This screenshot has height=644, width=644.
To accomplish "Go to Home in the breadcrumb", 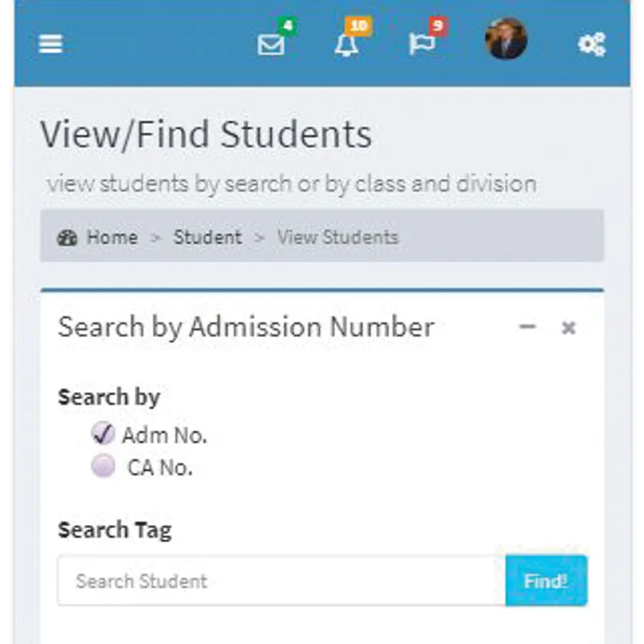I will (x=112, y=238).
